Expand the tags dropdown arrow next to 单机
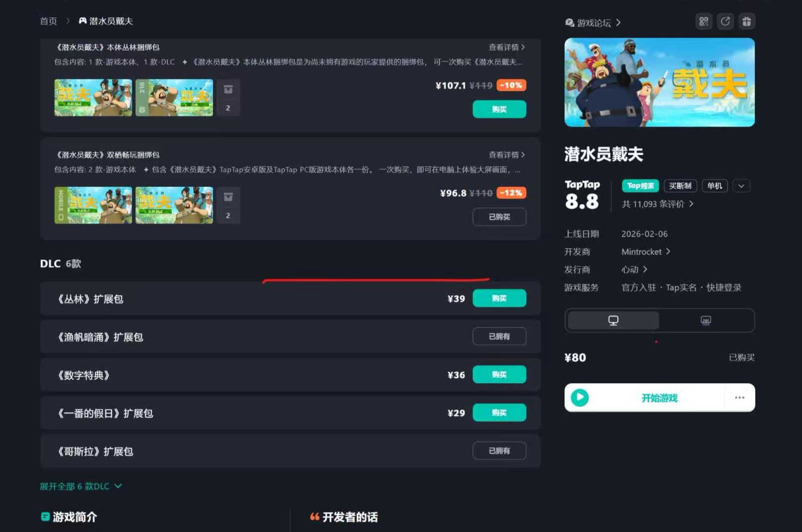 pyautogui.click(x=741, y=186)
